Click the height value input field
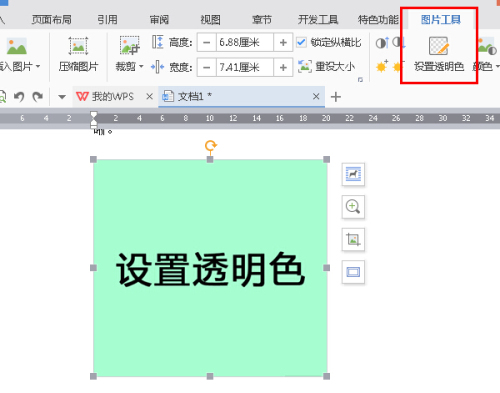This screenshot has width=500, height=393. tap(245, 42)
